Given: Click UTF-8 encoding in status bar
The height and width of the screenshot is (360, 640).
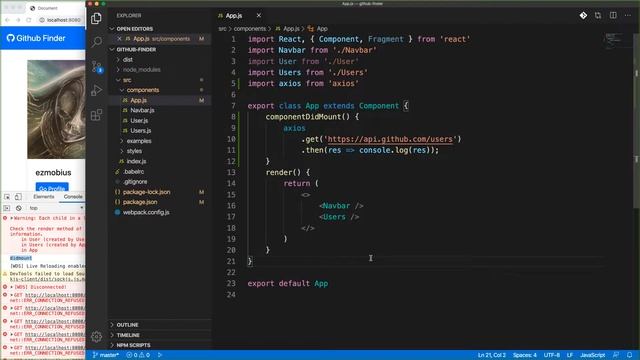Looking at the screenshot, I should click(552, 355).
